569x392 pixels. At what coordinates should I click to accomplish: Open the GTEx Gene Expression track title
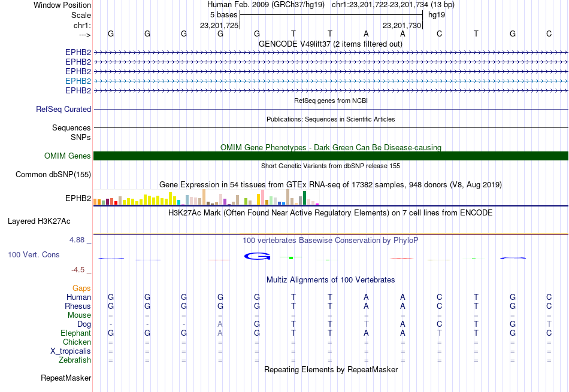[331, 184]
